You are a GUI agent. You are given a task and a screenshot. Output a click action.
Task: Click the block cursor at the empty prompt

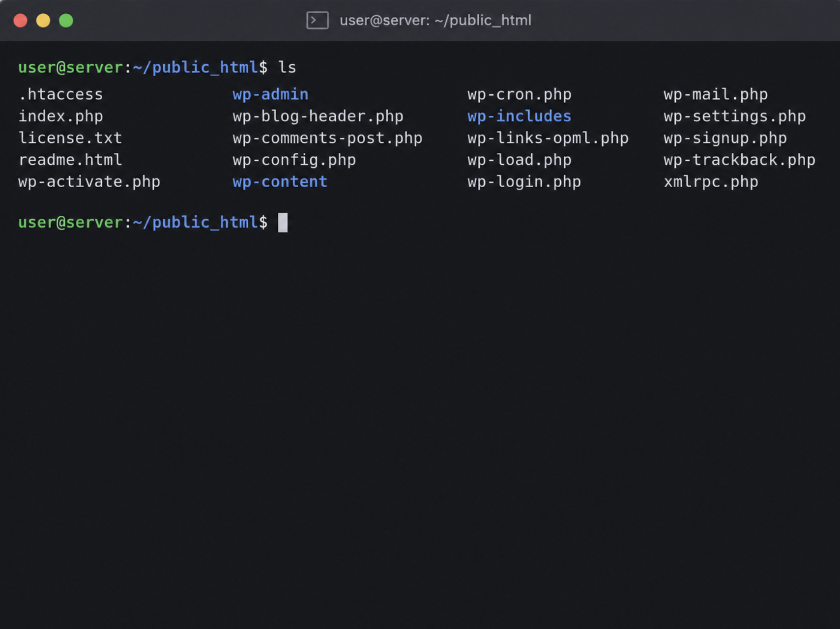[283, 223]
